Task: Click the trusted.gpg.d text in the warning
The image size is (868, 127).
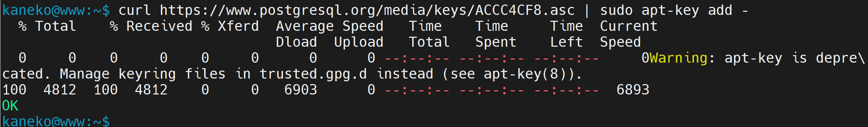Action: (x=313, y=74)
